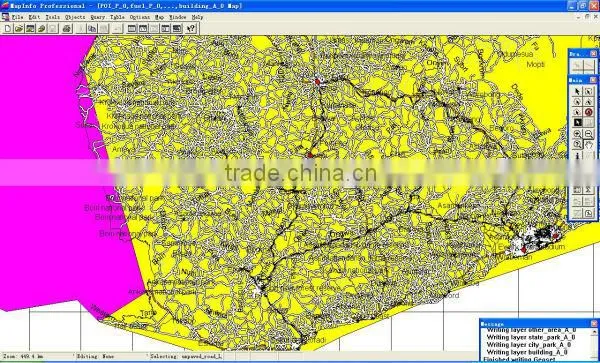Click the Statistics sigma icon in Main
This screenshot has height=363, width=600.
coord(589,190)
